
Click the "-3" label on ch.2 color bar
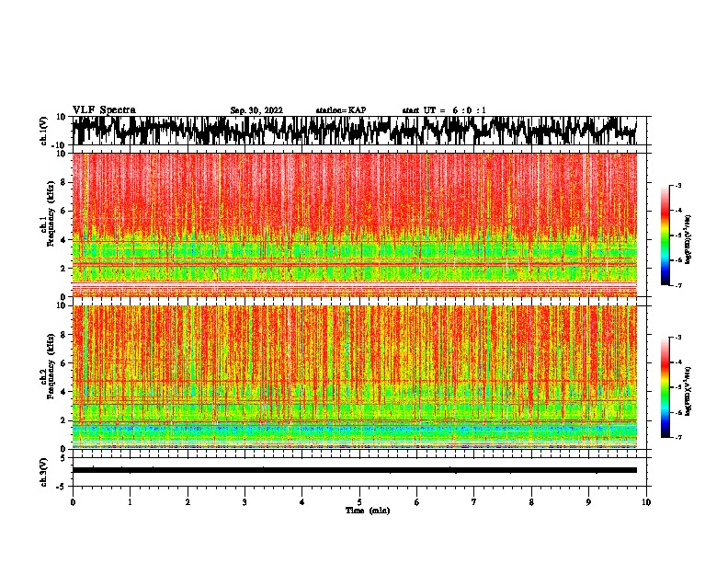coord(677,337)
